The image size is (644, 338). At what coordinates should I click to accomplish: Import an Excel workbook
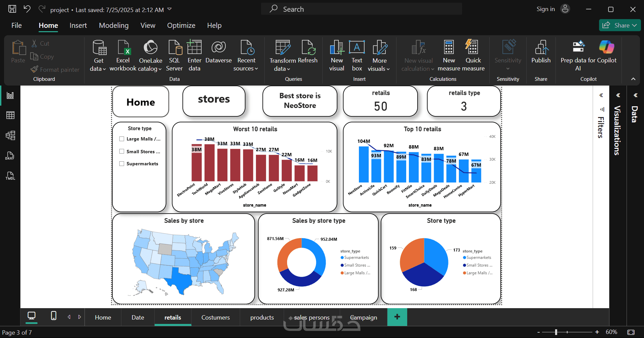click(123, 56)
